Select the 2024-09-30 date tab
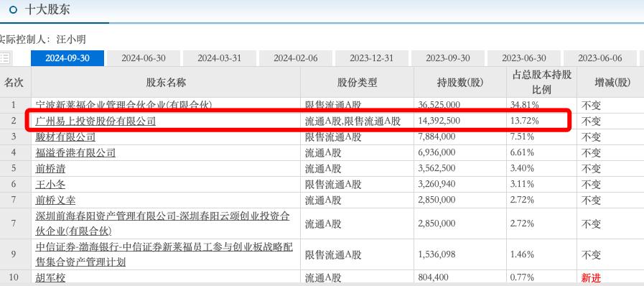 click(67, 58)
